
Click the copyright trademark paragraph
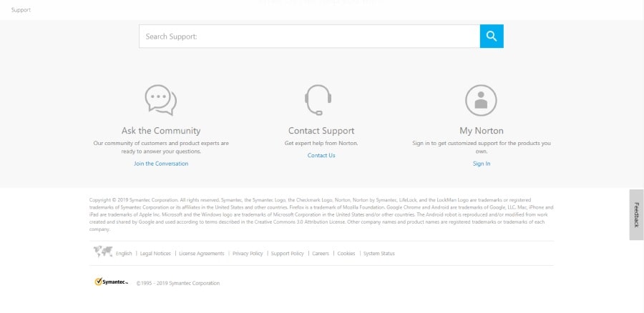pos(321,214)
